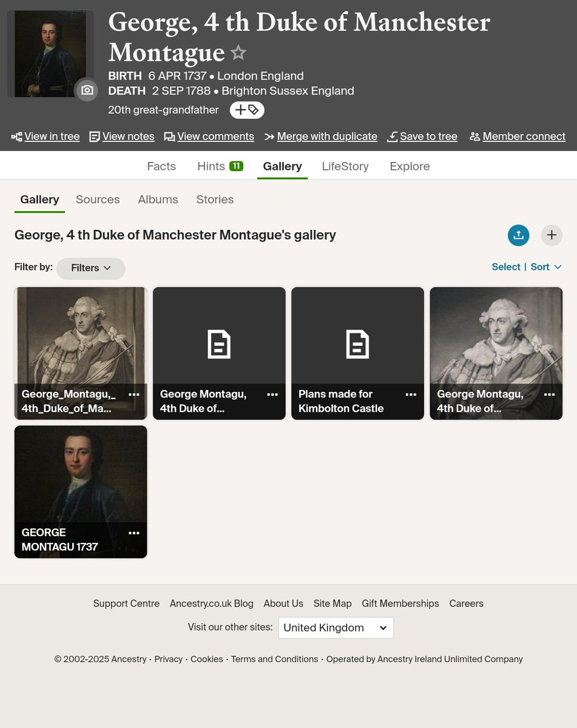The height and width of the screenshot is (728, 577).
Task: Open the last George Montagu portrait in the top row
Action: [496, 353]
